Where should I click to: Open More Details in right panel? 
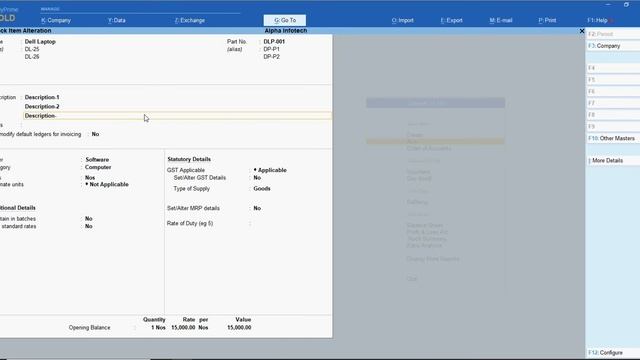pos(613,160)
